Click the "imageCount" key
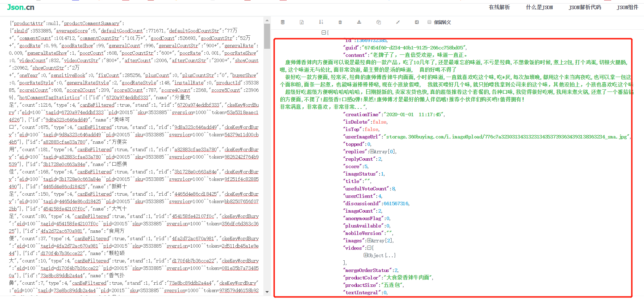The image size is (644, 301). tap(359, 211)
